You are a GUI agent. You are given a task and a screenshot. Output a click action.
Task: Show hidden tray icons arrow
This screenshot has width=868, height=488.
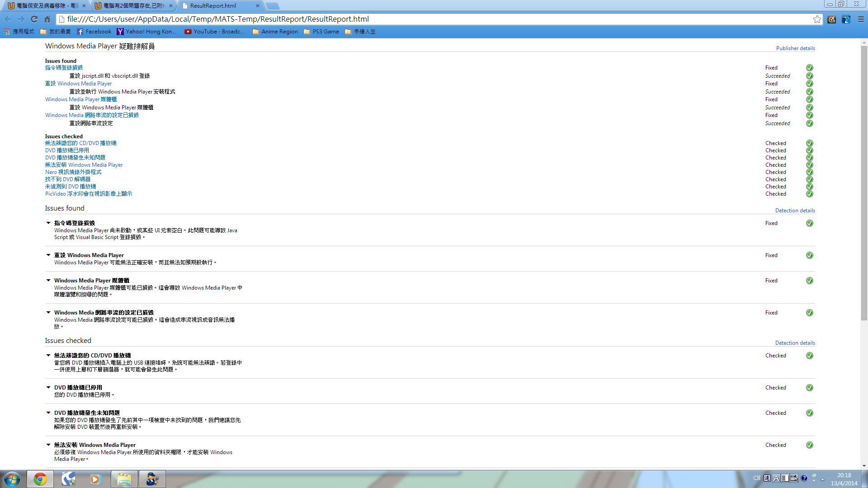pos(823,479)
